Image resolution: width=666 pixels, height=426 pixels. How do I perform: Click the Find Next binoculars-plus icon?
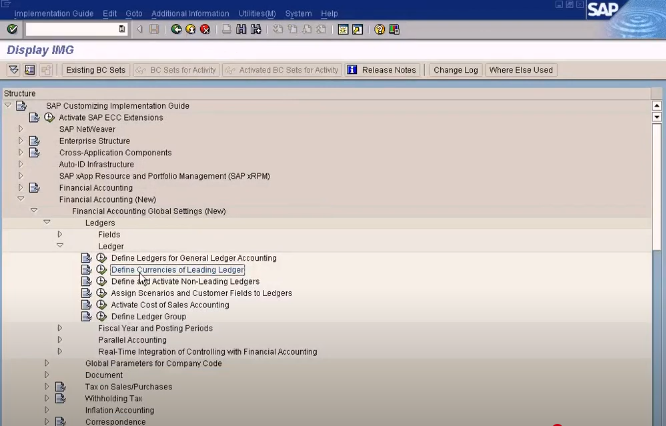point(256,29)
